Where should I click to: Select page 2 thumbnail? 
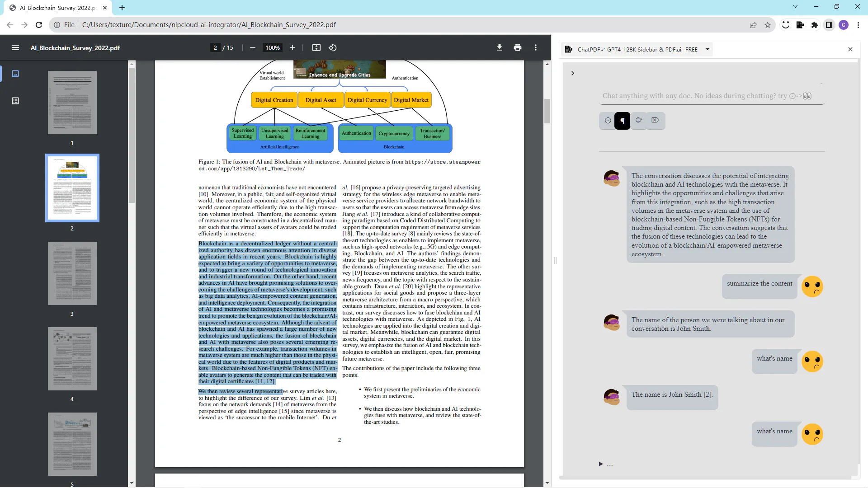tap(72, 188)
